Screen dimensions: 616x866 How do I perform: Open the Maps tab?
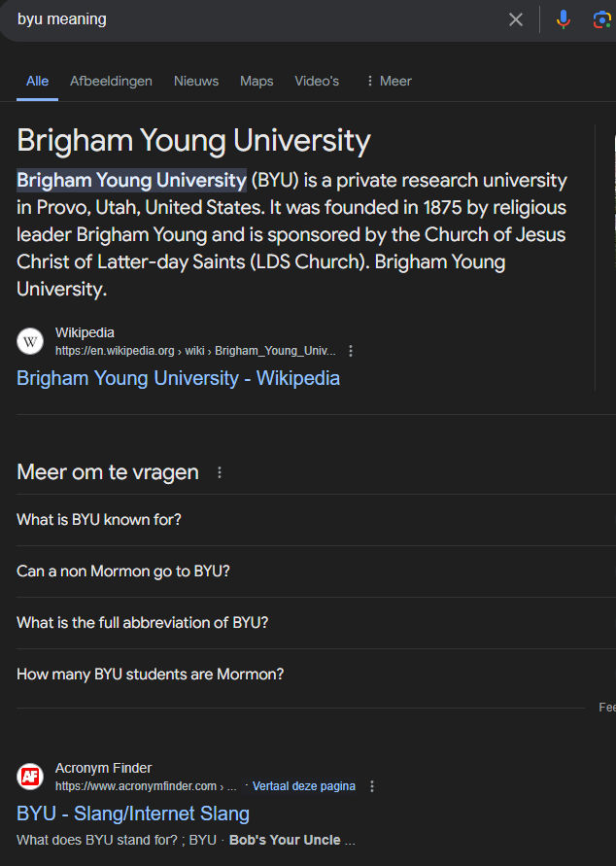click(x=257, y=82)
